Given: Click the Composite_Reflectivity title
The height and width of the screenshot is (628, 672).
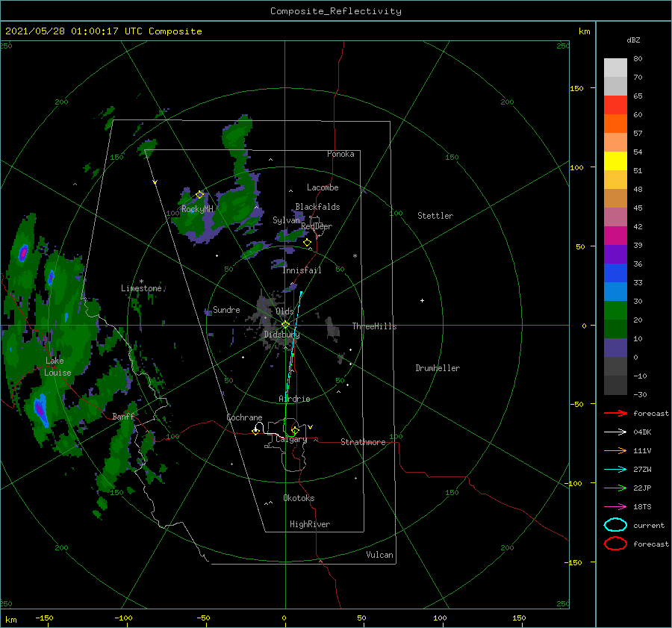Looking at the screenshot, I should click(336, 11).
